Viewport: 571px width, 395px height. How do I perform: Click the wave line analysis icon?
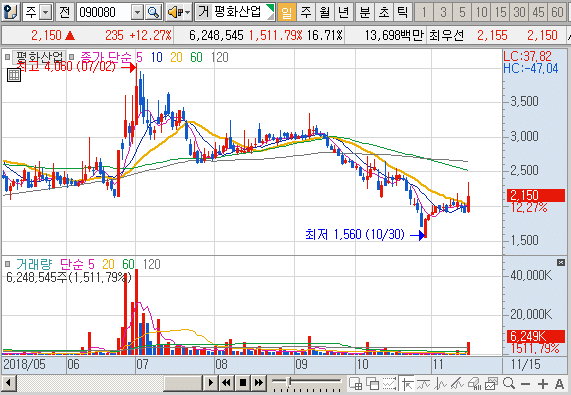441,384
